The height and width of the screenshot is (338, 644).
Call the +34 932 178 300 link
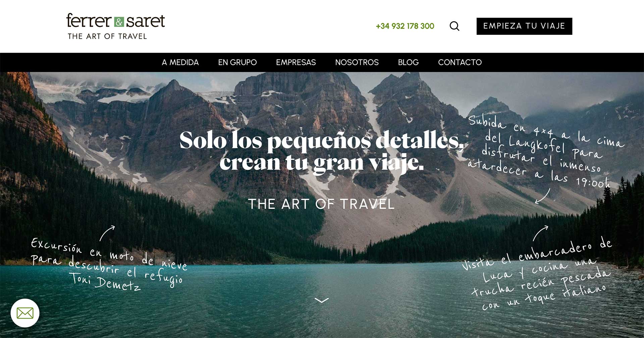pos(405,26)
